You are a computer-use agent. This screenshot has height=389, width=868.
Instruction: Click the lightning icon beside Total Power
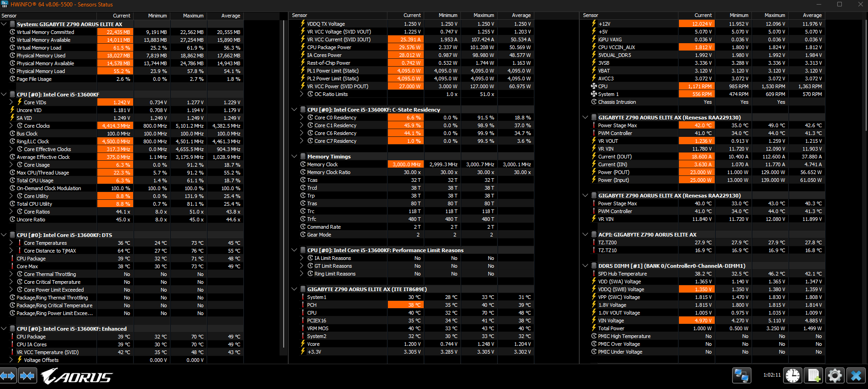pos(594,328)
